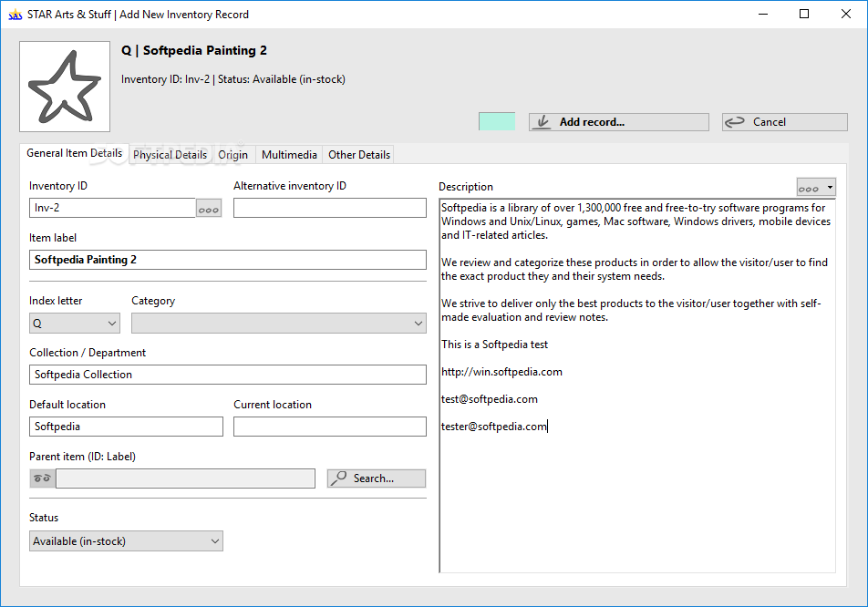Click the application icon in title bar

[x=15, y=15]
